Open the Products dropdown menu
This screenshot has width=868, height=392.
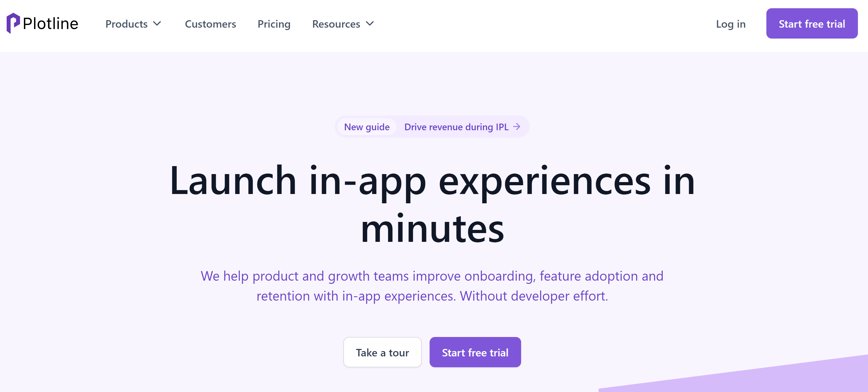[x=132, y=23]
